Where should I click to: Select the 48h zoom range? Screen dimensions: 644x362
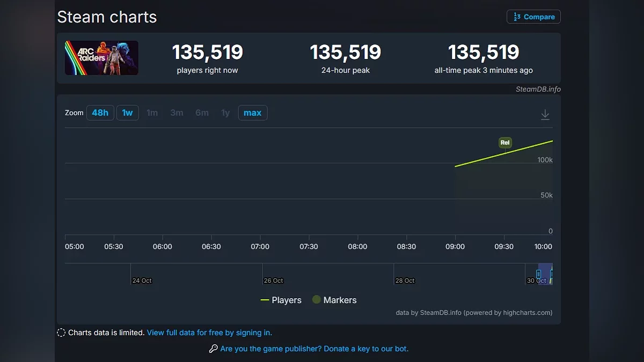100,113
